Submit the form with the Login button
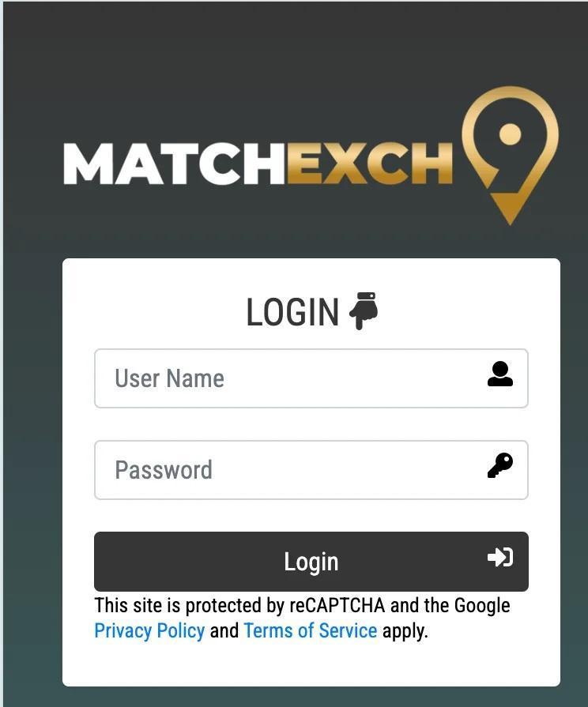Viewport: 588px width, 707px height. 311,562
